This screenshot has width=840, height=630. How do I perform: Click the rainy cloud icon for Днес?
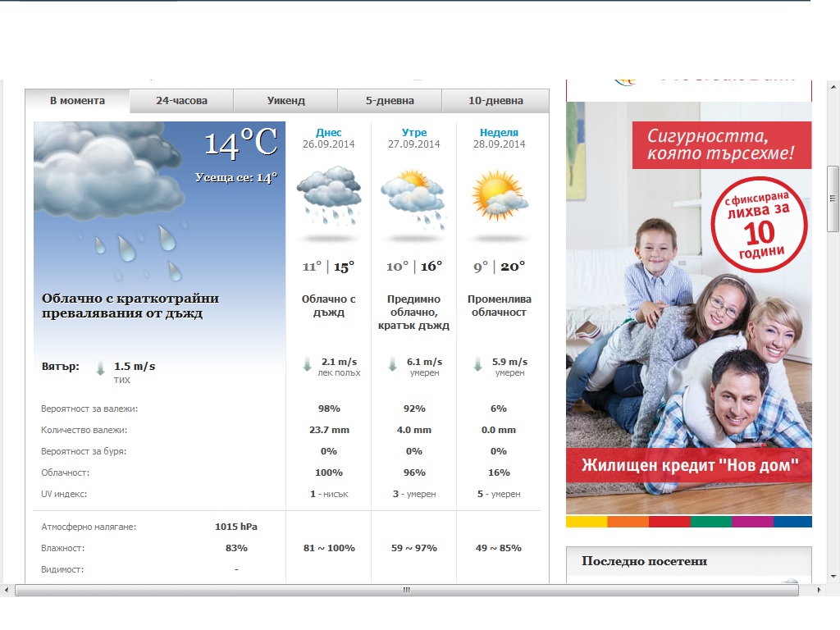(328, 197)
